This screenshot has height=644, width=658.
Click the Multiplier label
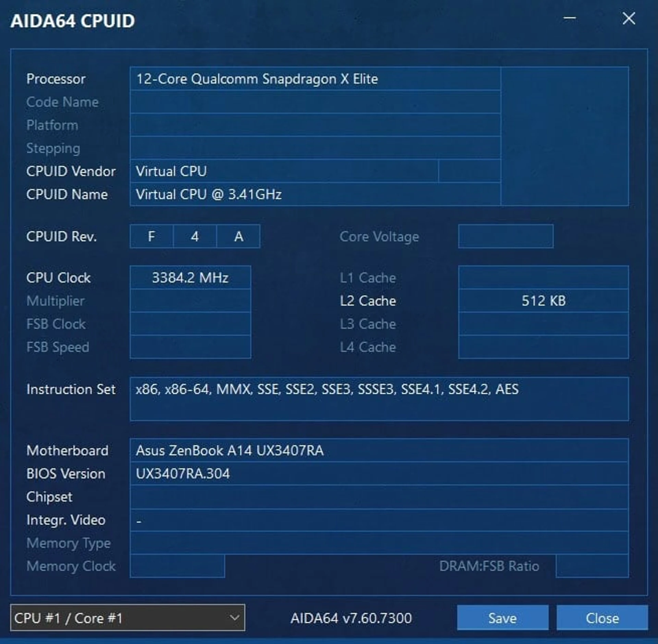55,301
